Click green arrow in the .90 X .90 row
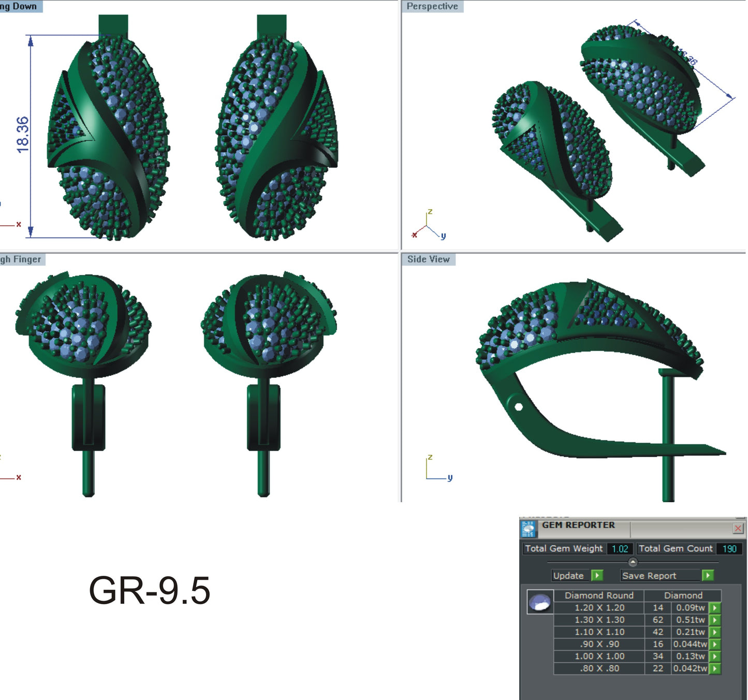 pos(714,644)
